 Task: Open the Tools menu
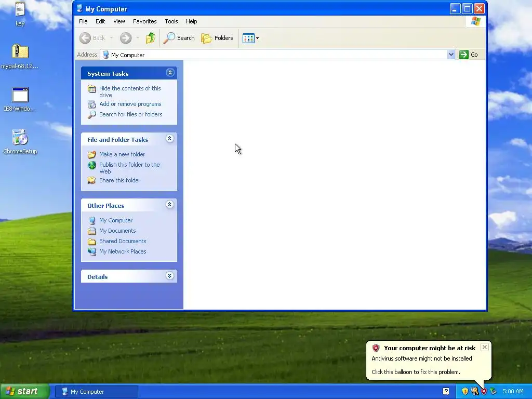click(171, 21)
